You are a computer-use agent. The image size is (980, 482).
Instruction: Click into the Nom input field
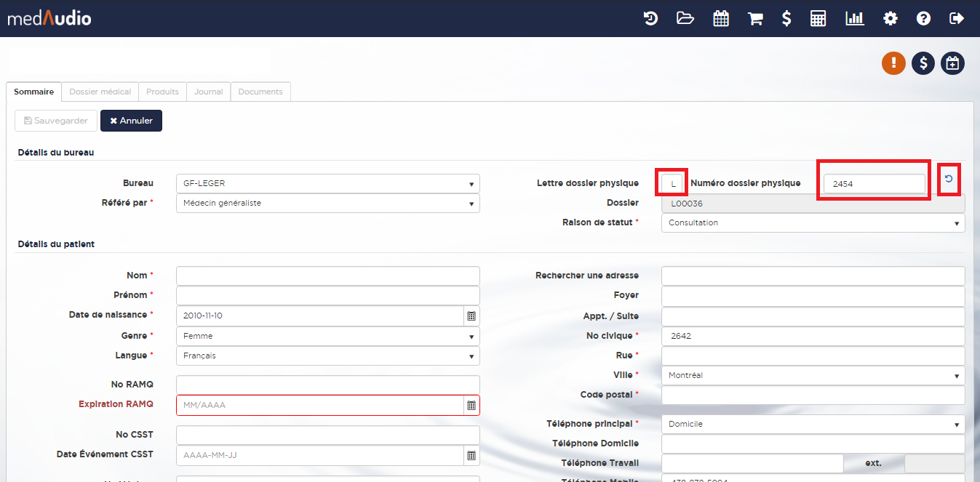click(x=327, y=276)
